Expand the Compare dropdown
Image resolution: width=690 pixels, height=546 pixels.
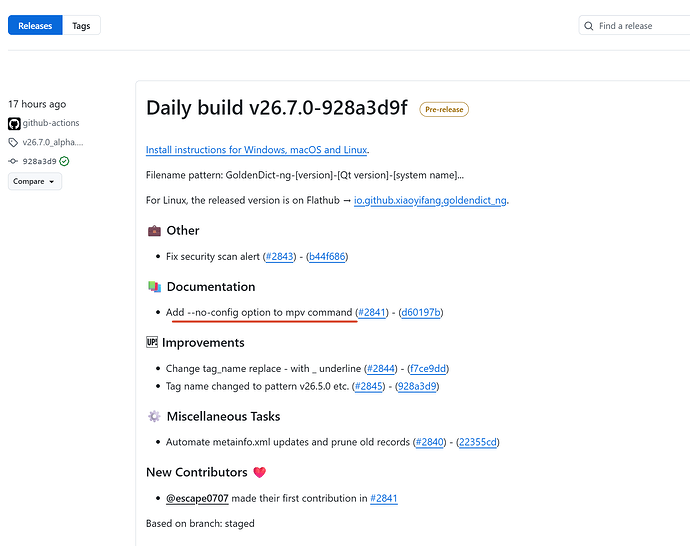[35, 181]
